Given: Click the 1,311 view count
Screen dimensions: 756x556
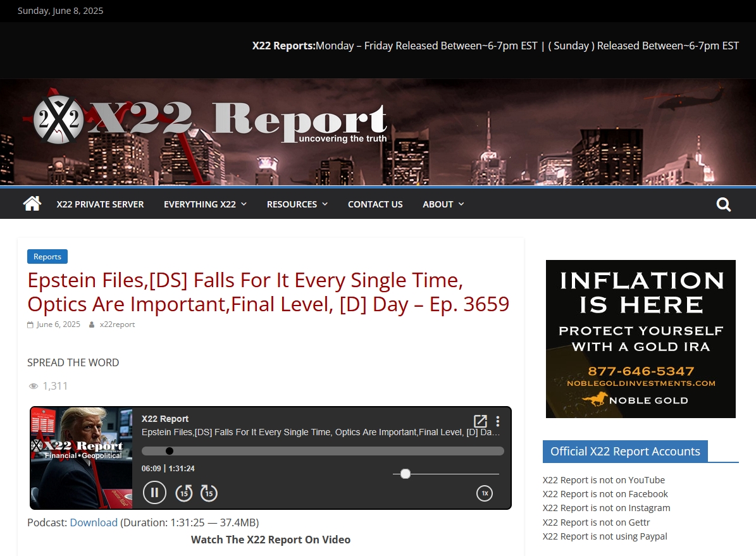Looking at the screenshot, I should click(55, 386).
